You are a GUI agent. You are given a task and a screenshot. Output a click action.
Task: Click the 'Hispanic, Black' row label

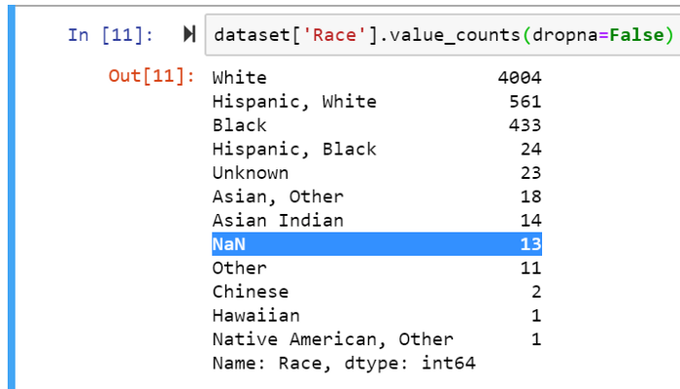294,149
